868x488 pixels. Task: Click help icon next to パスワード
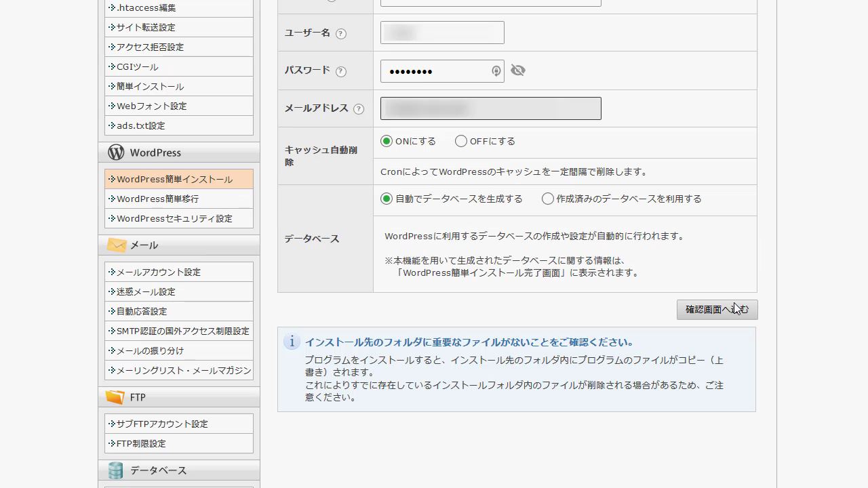[x=341, y=71]
